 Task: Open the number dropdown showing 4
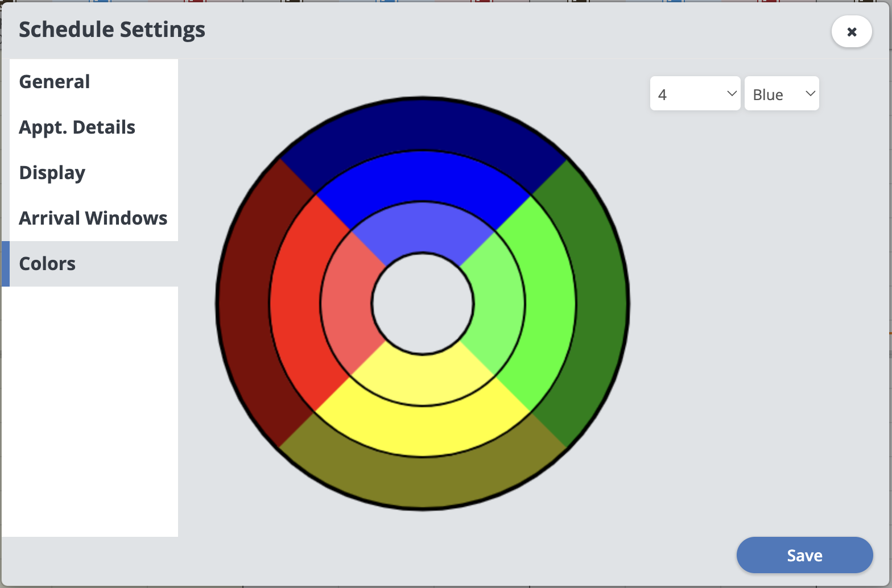click(695, 94)
